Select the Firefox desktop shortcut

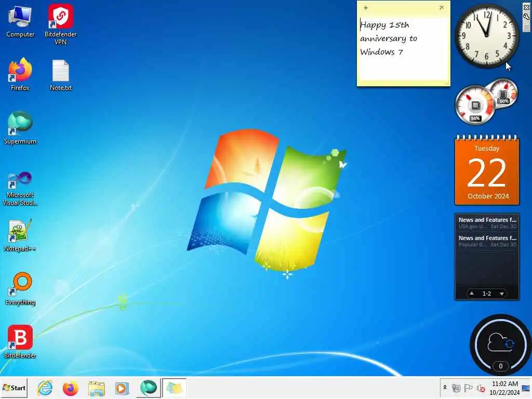click(x=20, y=74)
